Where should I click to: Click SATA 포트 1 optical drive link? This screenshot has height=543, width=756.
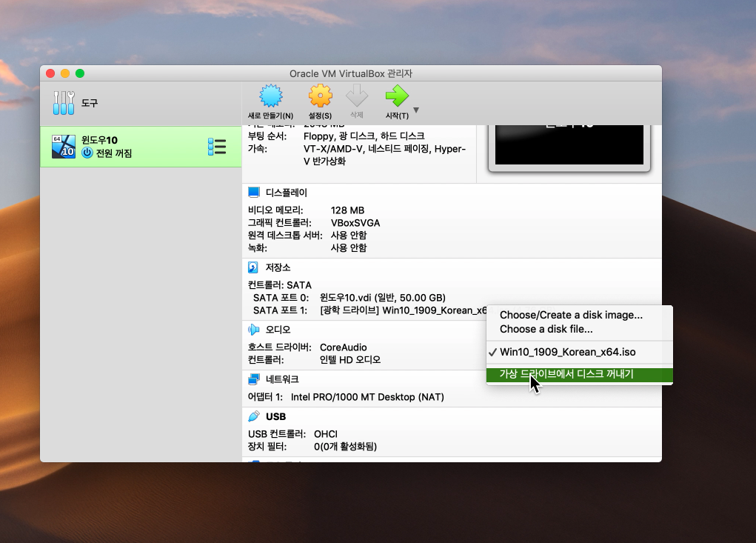pos(404,310)
